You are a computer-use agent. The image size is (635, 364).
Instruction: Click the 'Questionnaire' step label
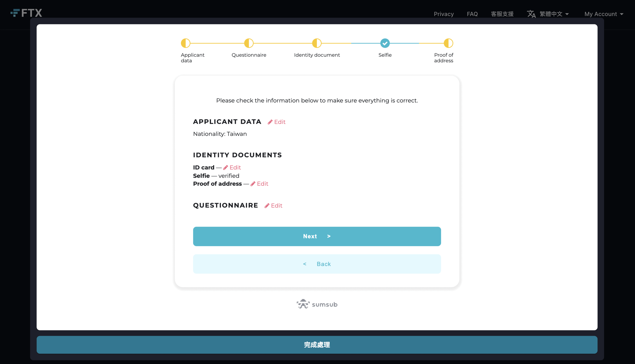249,55
